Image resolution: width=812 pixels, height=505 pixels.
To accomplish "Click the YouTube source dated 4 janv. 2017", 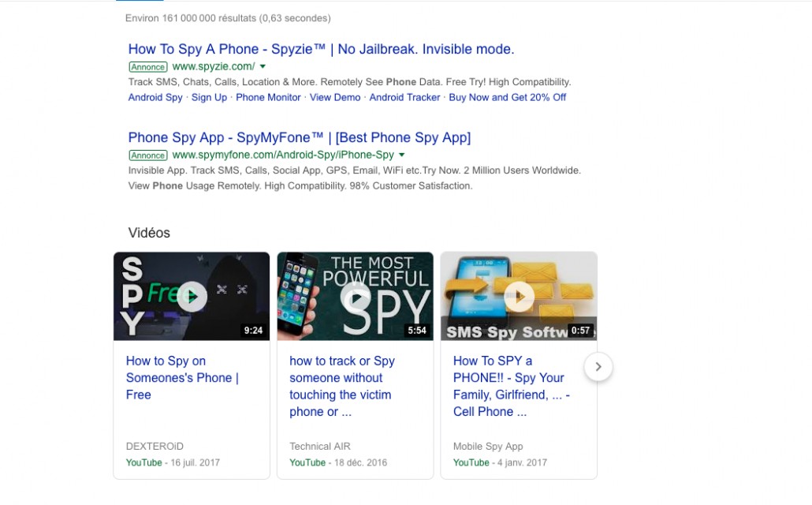I will tap(471, 462).
